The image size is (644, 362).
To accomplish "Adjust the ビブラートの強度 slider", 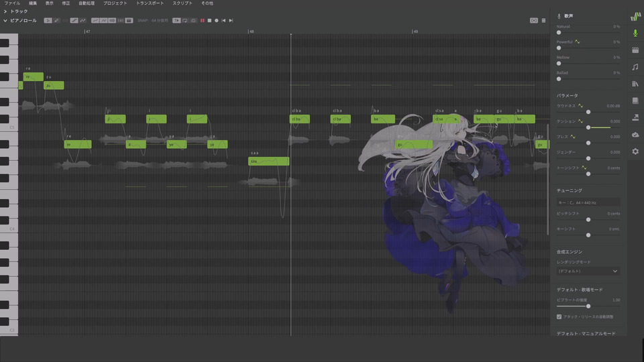I will click(x=588, y=306).
